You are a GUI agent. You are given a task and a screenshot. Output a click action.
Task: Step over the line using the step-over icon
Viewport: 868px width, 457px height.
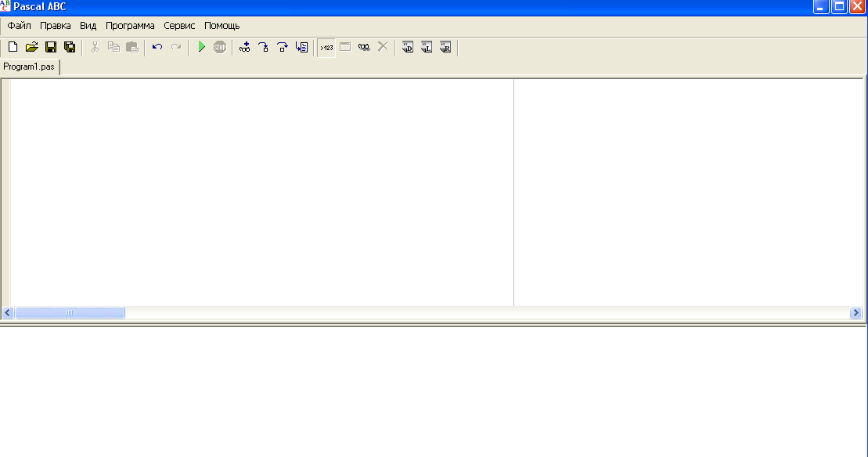pos(283,47)
